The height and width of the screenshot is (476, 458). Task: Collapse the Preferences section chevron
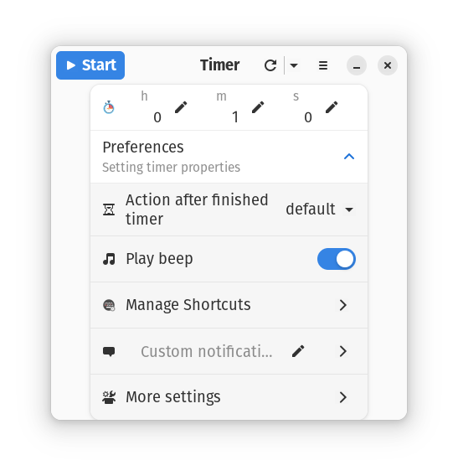pyautogui.click(x=349, y=157)
